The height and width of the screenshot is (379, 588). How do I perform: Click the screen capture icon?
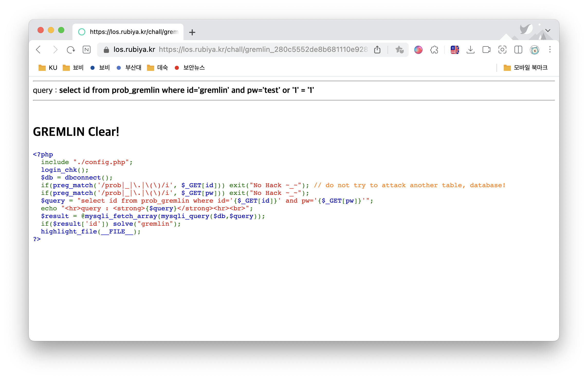[502, 50]
